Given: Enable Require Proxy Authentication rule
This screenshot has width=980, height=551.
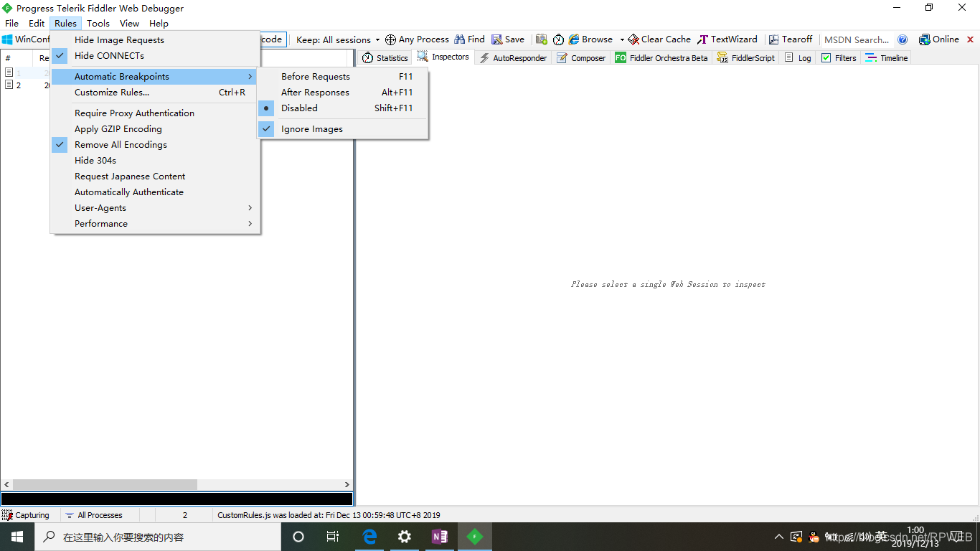Looking at the screenshot, I should click(155, 113).
